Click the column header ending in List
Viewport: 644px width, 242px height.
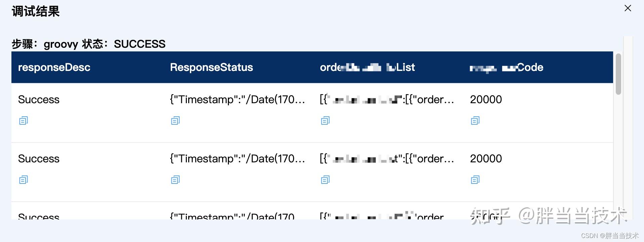[367, 67]
